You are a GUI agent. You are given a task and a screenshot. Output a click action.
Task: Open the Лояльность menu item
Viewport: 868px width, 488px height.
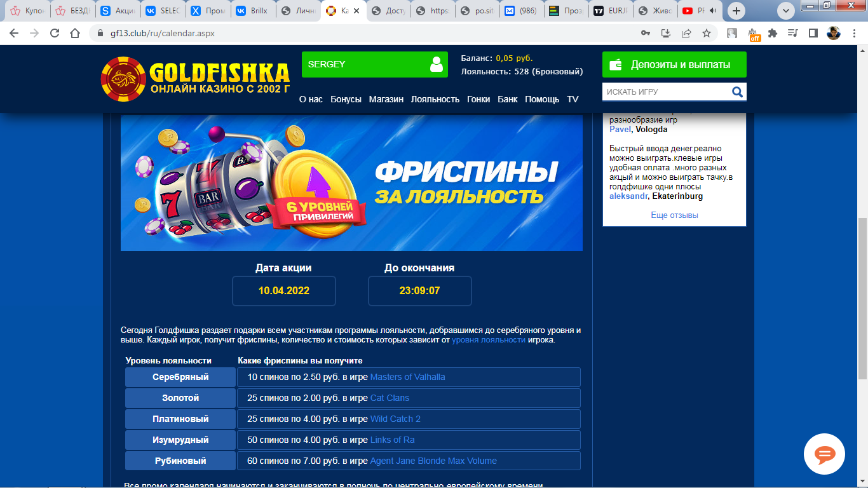(435, 99)
